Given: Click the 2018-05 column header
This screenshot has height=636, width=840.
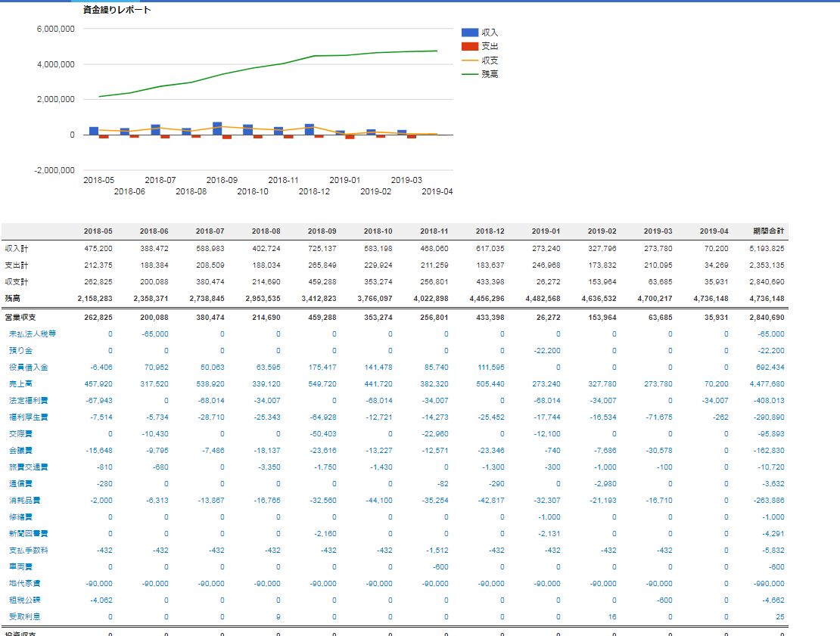Looking at the screenshot, I should (x=98, y=231).
